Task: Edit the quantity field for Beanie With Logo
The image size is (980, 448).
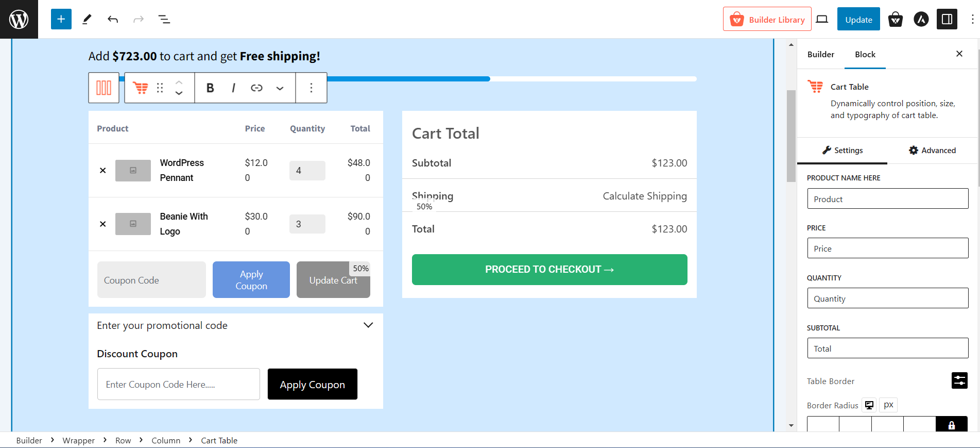Action: 307,224
